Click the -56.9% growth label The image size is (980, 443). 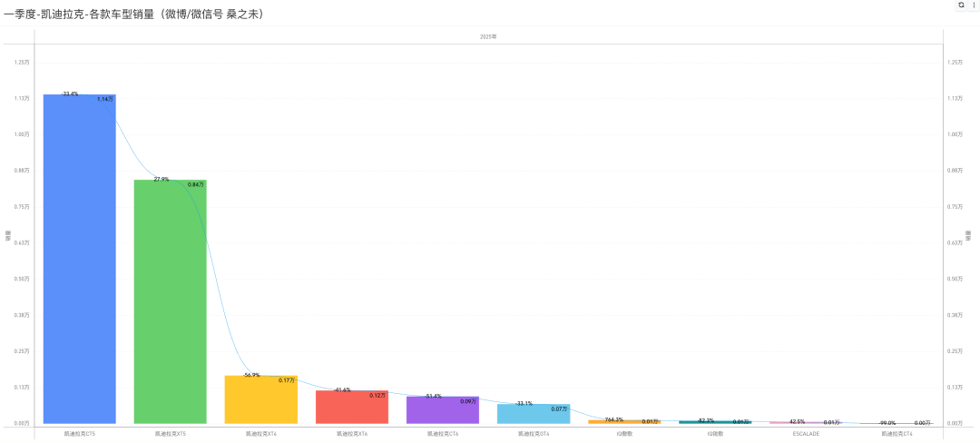pyautogui.click(x=251, y=375)
